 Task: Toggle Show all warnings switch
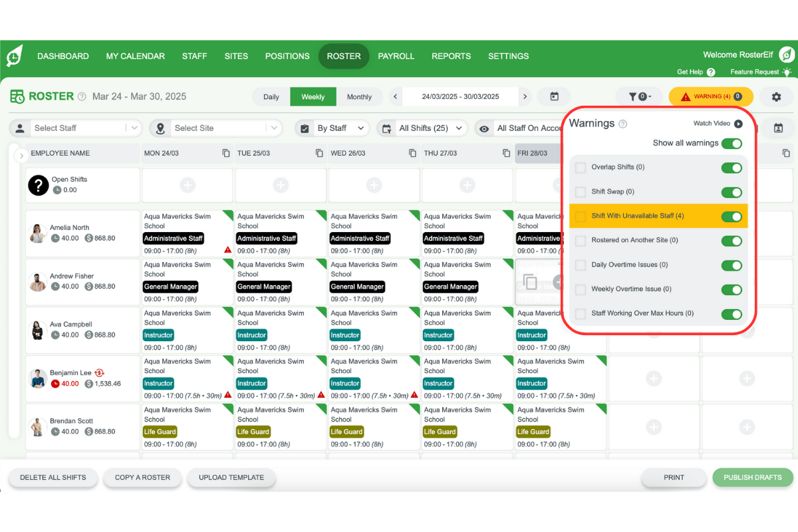pyautogui.click(x=731, y=143)
